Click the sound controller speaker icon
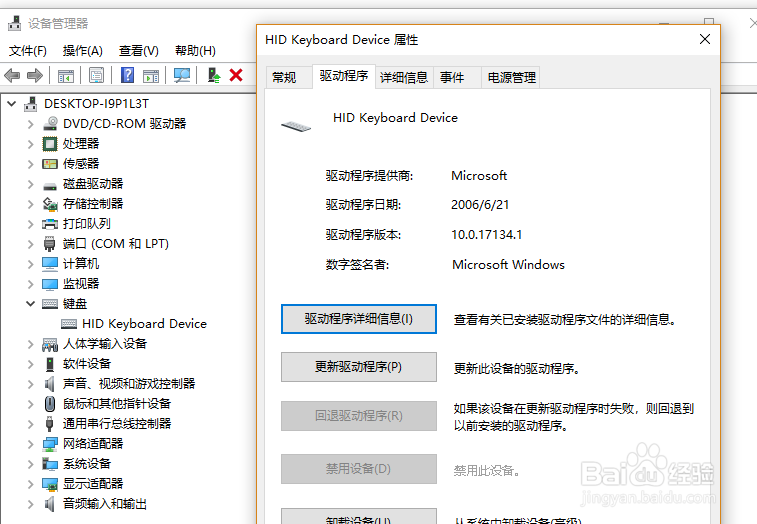757x524 pixels. point(49,384)
